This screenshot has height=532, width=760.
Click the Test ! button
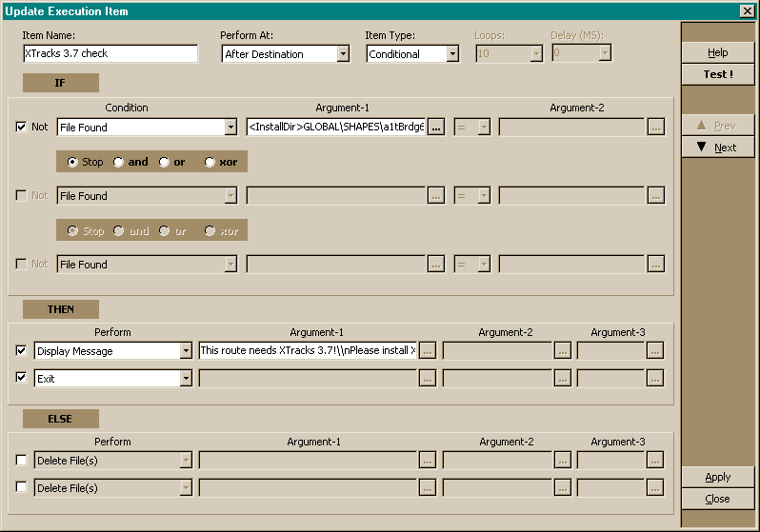click(718, 74)
